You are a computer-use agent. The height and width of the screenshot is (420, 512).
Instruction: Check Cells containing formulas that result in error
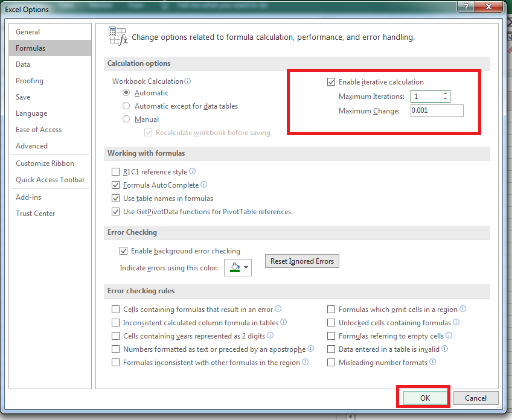point(115,310)
